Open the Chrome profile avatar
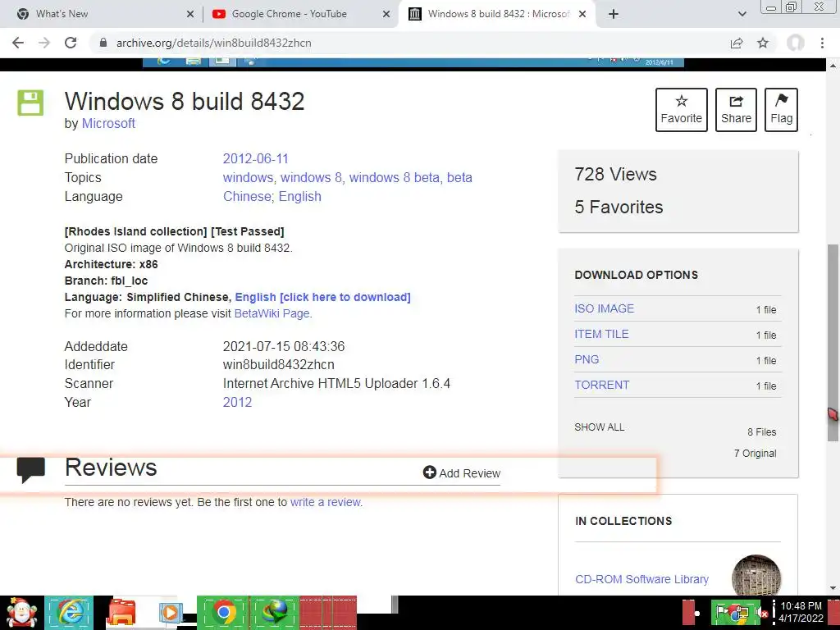Viewport: 840px width, 630px height. (796, 43)
